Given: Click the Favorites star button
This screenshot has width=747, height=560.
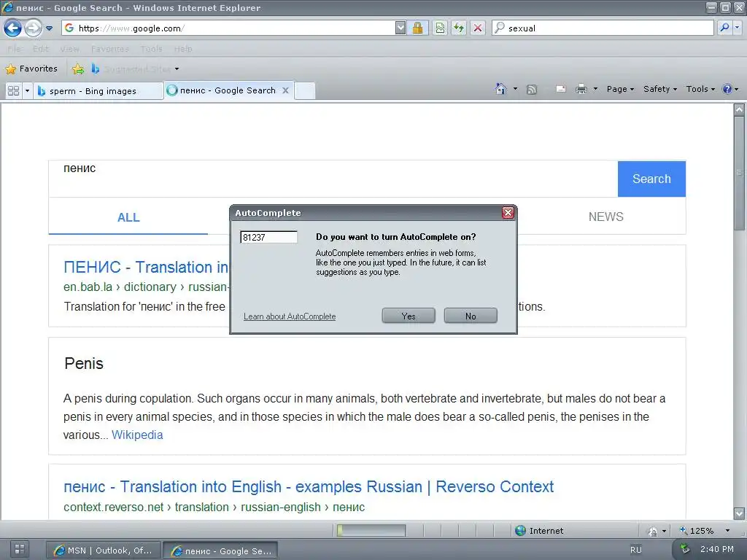Looking at the screenshot, I should click(31, 69).
